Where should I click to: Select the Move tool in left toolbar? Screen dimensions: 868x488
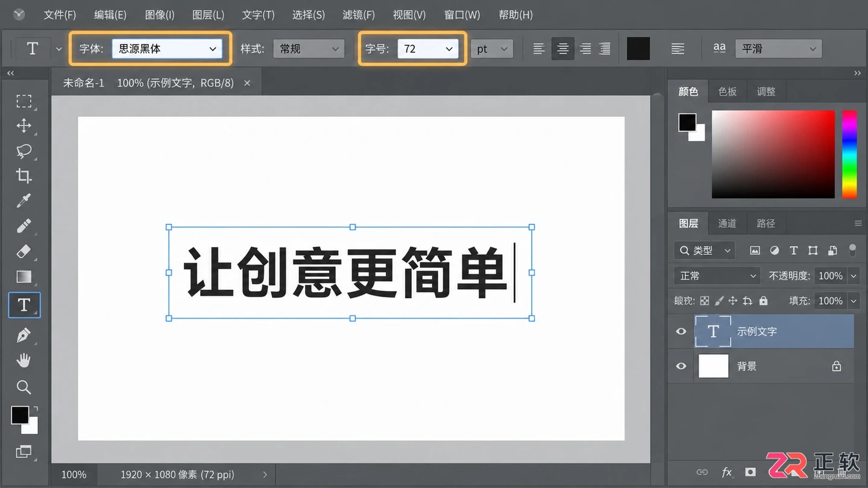pyautogui.click(x=24, y=125)
